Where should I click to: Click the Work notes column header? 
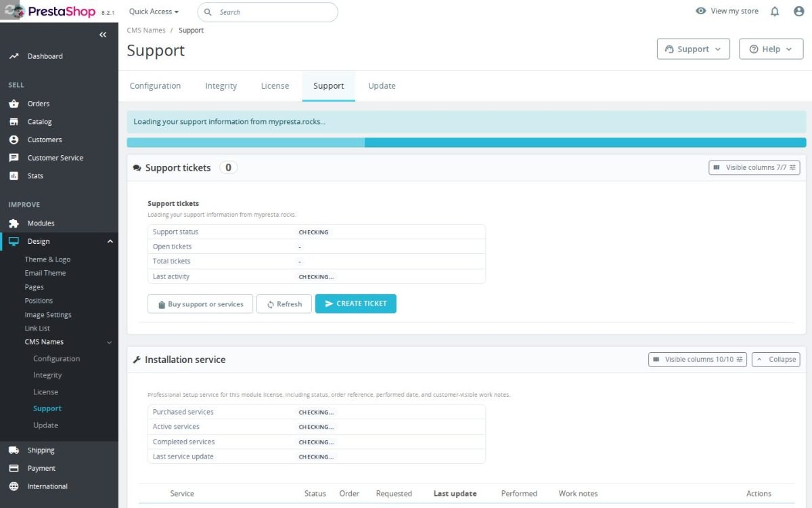579,494
